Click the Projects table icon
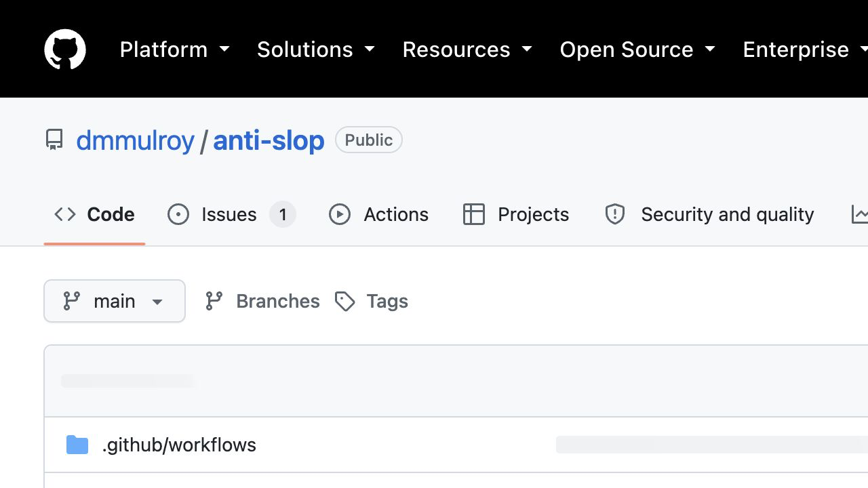The height and width of the screenshot is (488, 868). [474, 214]
